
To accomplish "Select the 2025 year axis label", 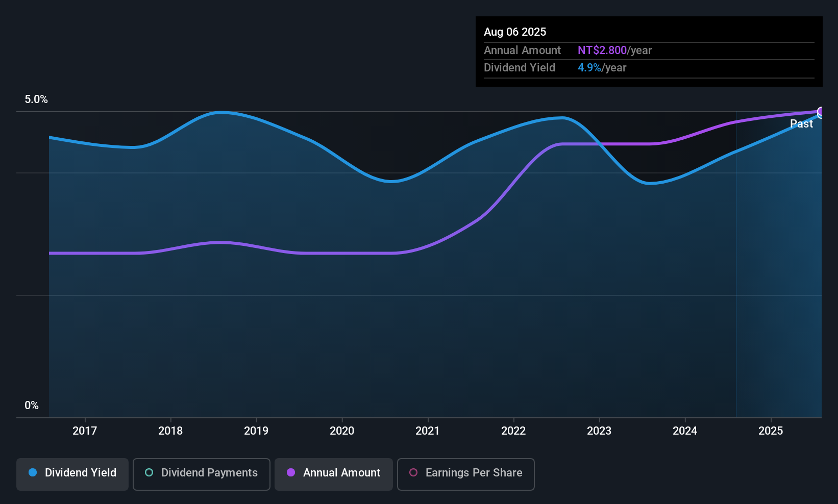I will 771,431.
